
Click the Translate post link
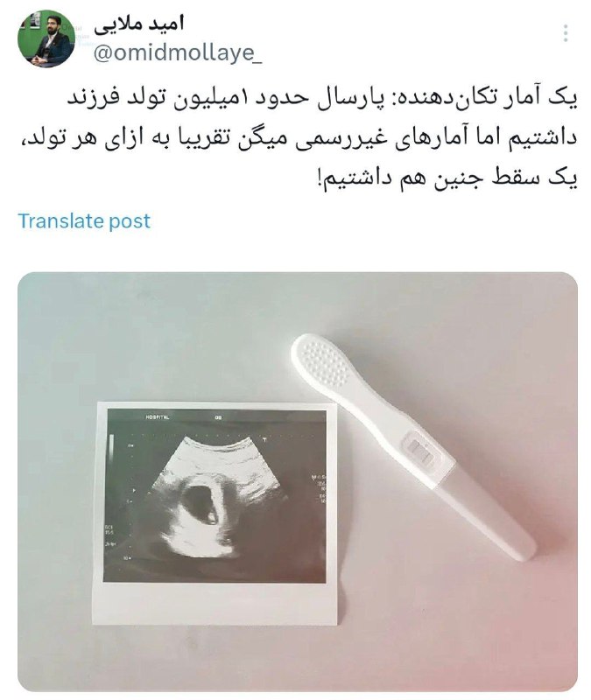click(84, 221)
